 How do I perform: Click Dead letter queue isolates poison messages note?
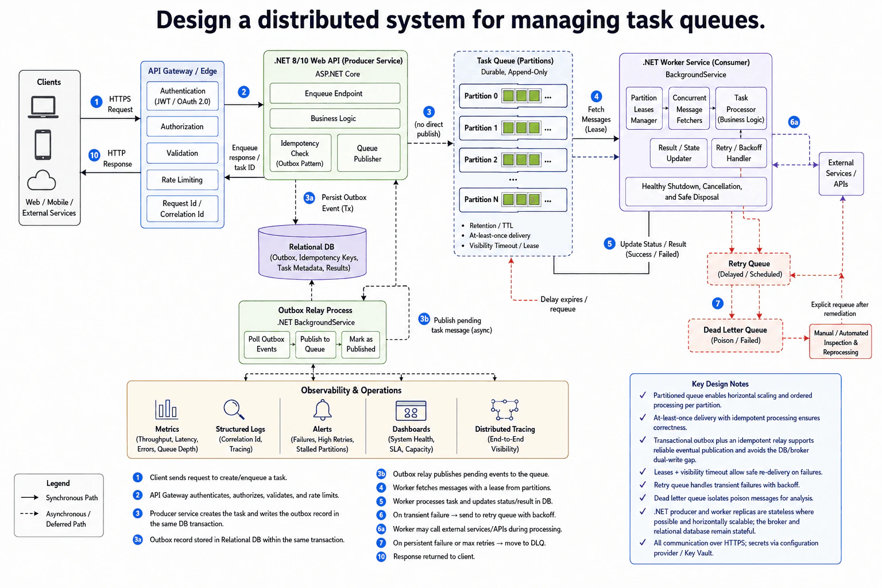pos(733,498)
